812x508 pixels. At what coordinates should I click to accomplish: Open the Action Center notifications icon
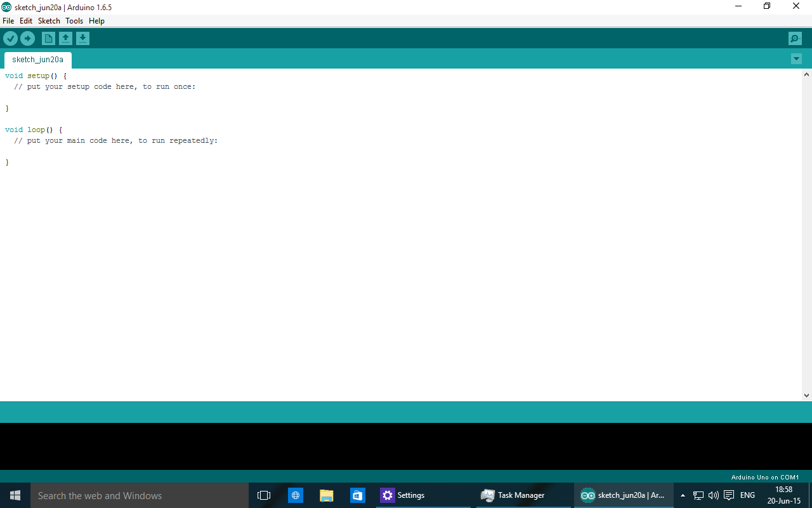point(729,495)
